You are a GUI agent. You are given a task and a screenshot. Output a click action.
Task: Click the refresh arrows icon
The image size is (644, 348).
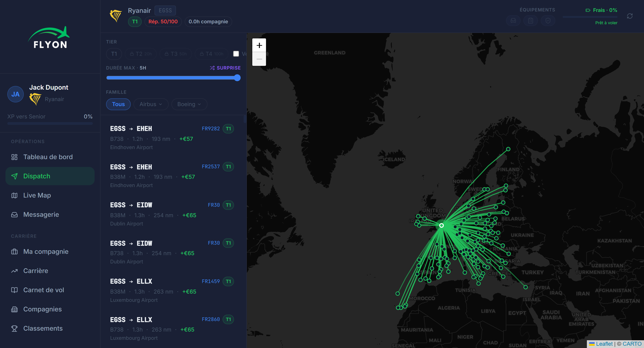(630, 16)
